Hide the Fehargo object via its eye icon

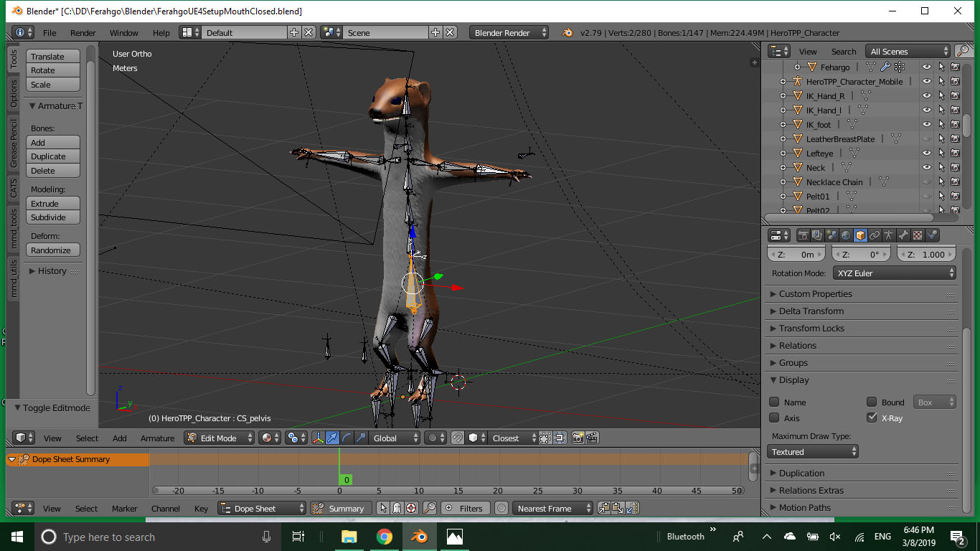(x=927, y=67)
